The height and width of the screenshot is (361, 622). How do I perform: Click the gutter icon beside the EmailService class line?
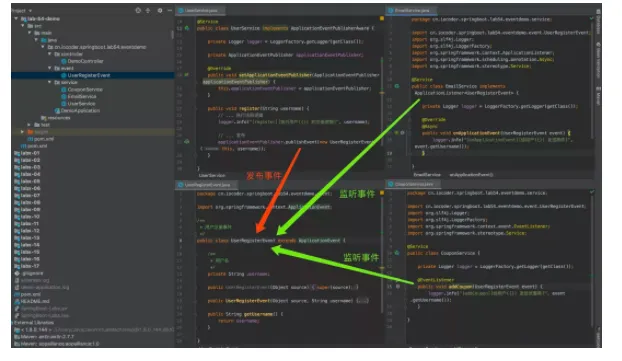397,86
